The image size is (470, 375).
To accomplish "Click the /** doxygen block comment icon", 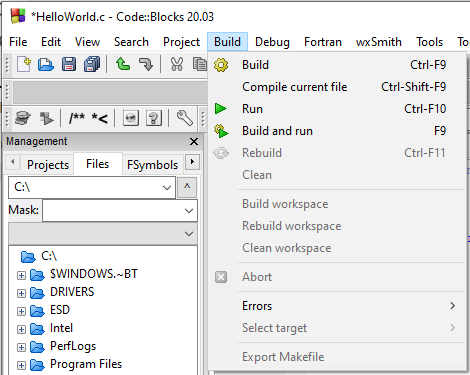I will [77, 118].
